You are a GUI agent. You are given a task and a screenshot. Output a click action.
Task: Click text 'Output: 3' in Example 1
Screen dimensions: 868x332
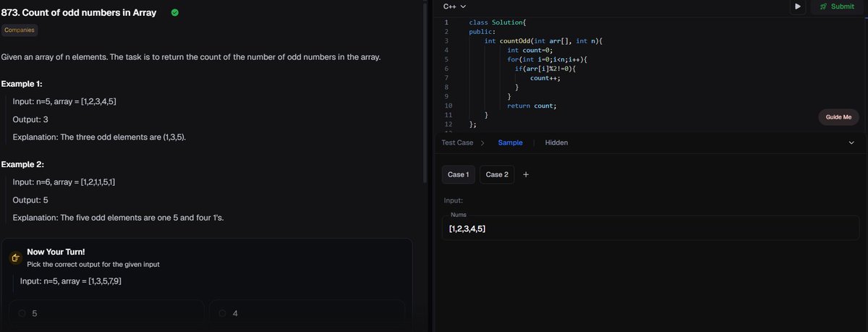tap(30, 119)
